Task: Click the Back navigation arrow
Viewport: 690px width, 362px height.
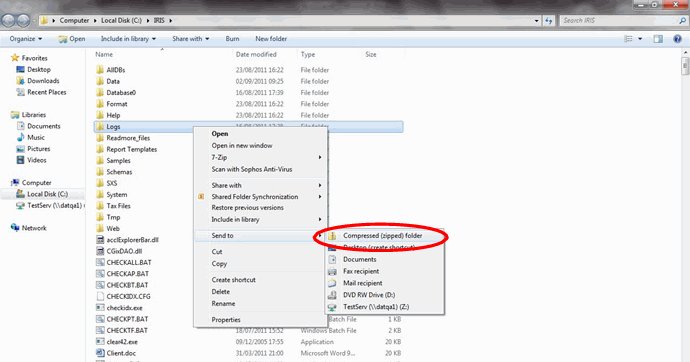Action: pos(8,21)
